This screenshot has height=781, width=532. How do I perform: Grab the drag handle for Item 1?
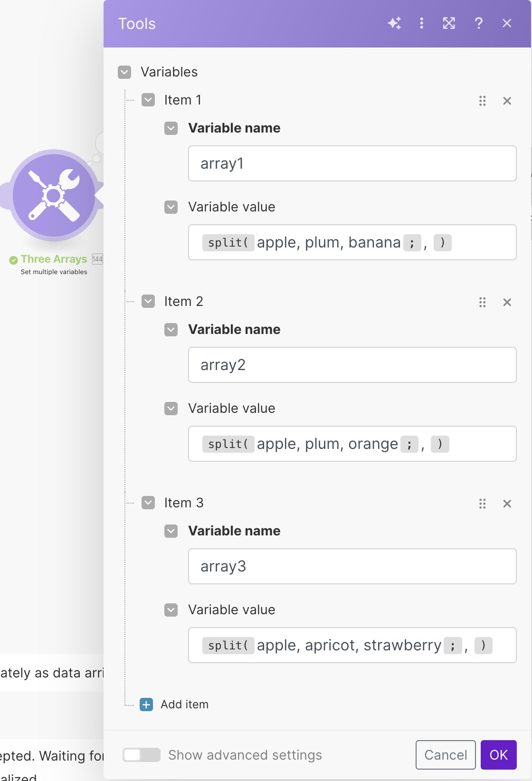[483, 101]
